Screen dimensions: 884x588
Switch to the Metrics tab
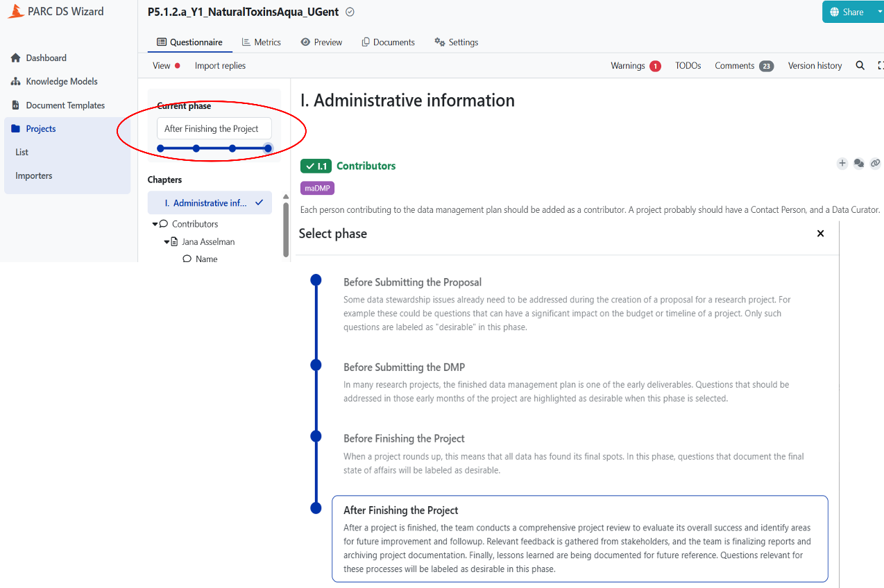(261, 42)
